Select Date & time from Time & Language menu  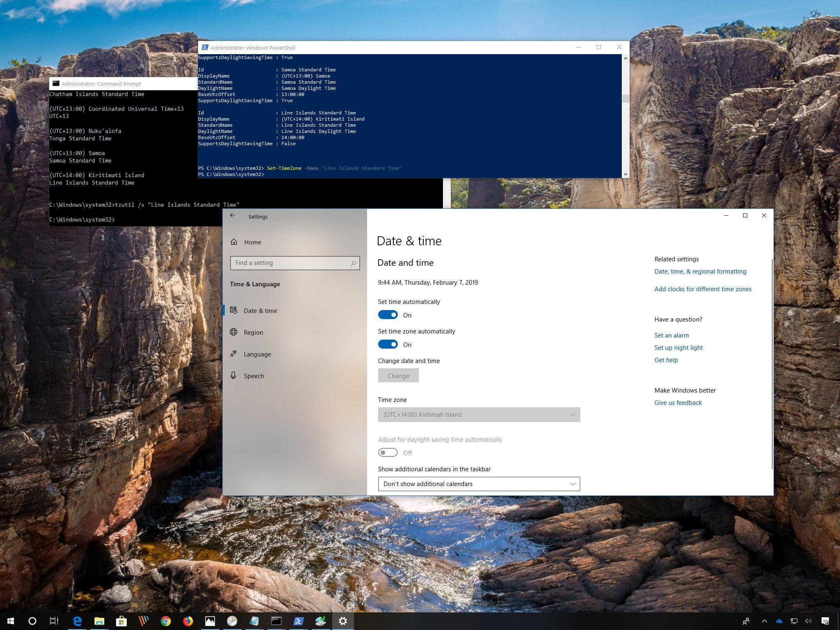(x=260, y=310)
